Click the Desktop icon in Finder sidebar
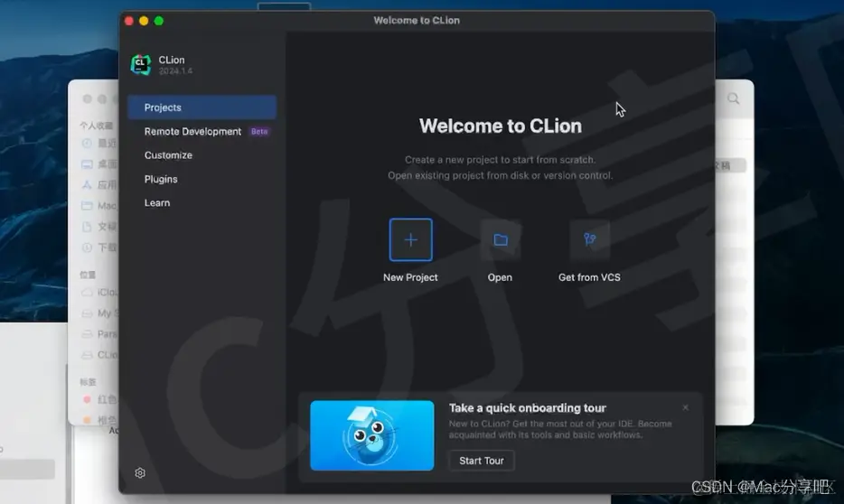844x504 pixels. [x=87, y=164]
